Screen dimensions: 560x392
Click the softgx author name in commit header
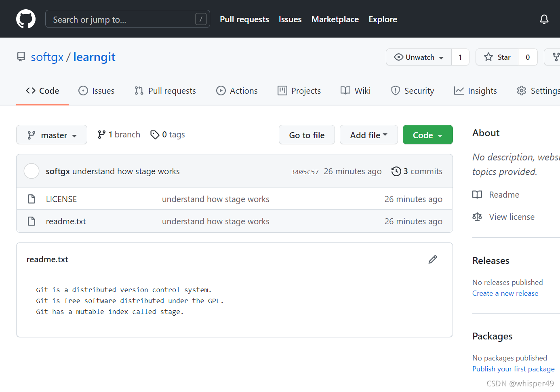(x=58, y=171)
